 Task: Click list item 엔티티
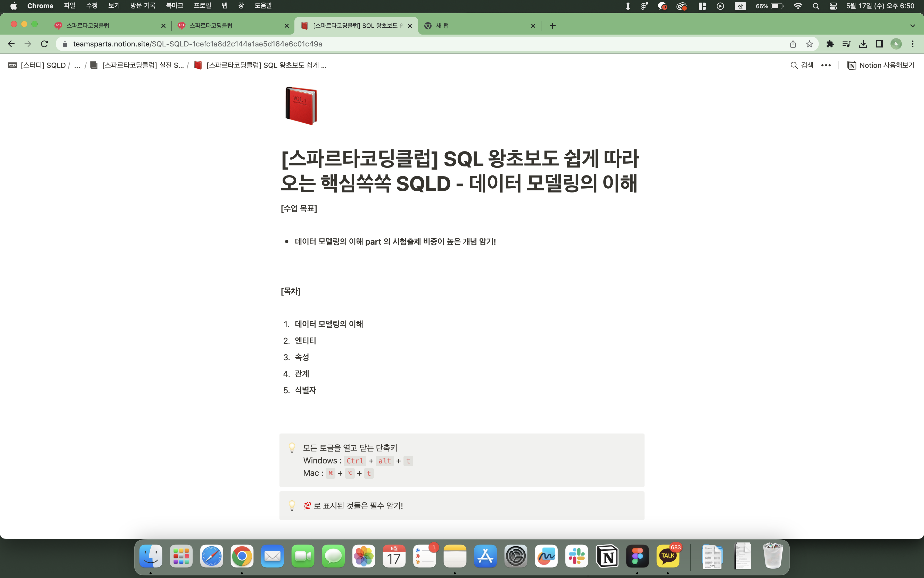(x=306, y=341)
